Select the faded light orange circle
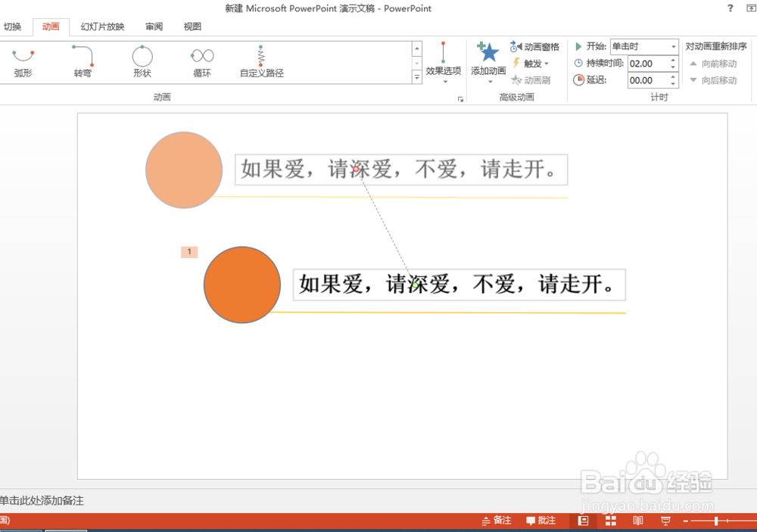This screenshot has height=532, width=757. click(x=184, y=170)
